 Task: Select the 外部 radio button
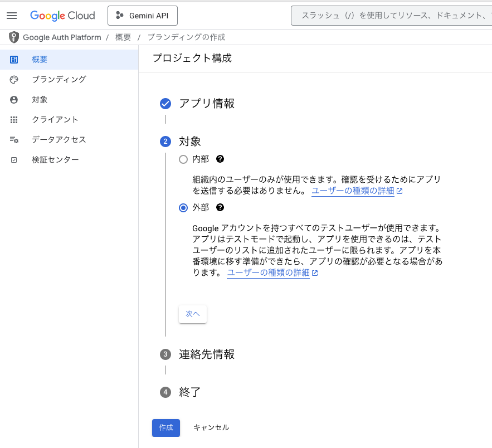coord(183,208)
